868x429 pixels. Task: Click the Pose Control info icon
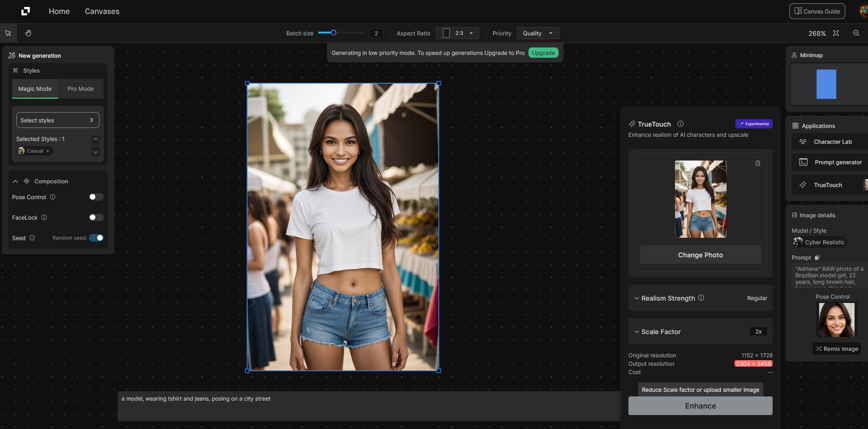53,197
